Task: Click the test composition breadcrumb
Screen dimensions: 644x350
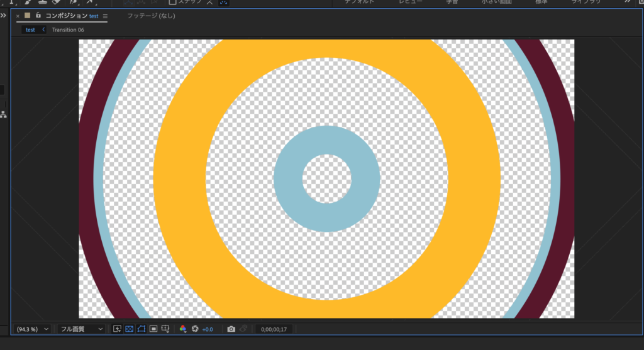Action: [x=31, y=30]
